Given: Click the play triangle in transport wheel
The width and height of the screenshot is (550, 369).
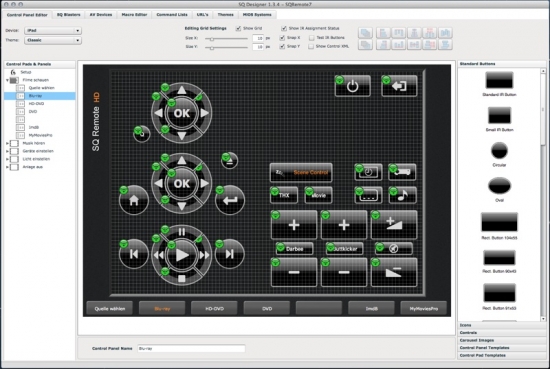Looking at the screenshot, I should tap(182, 255).
